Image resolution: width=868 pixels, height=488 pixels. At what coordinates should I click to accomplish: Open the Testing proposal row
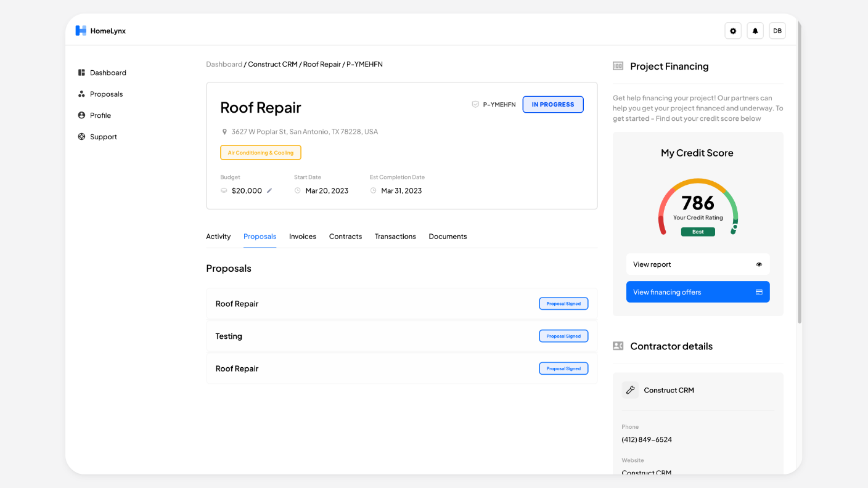click(402, 336)
